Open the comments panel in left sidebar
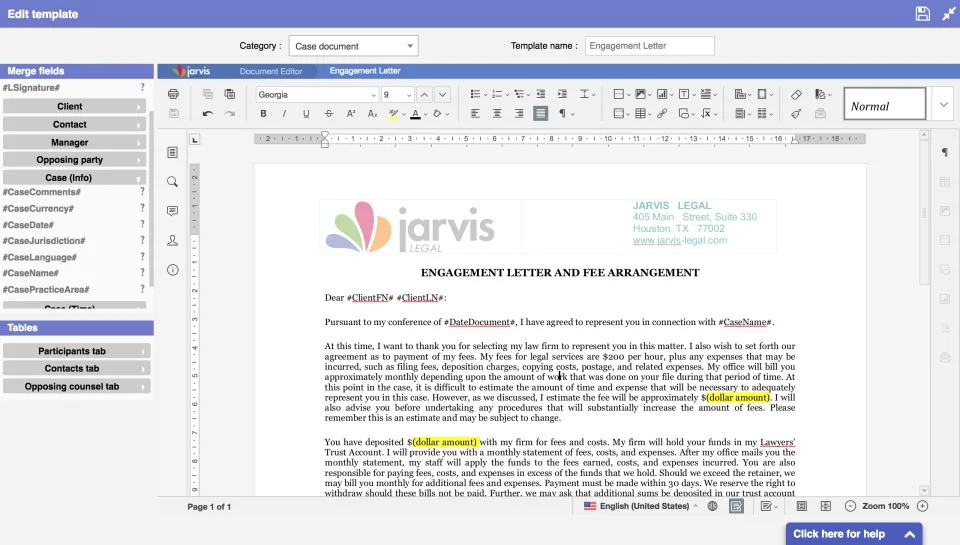Image resolution: width=960 pixels, height=545 pixels. (x=173, y=211)
